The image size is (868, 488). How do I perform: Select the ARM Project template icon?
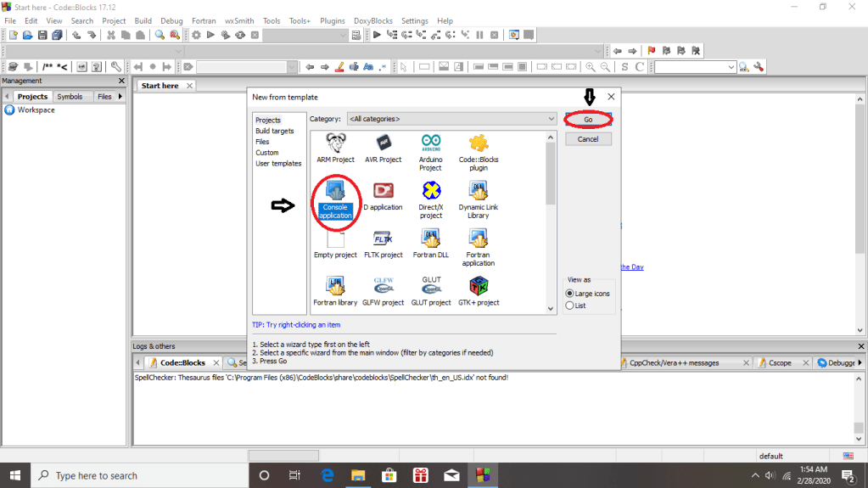(x=335, y=143)
